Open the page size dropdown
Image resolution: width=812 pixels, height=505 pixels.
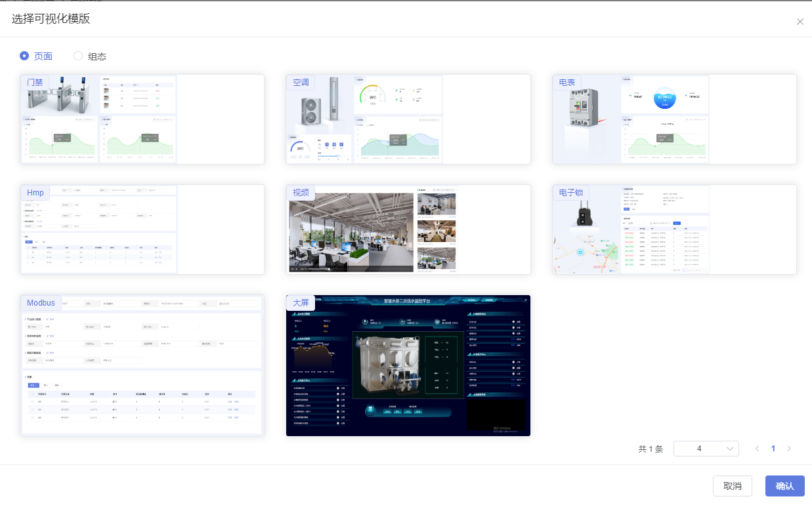click(706, 449)
